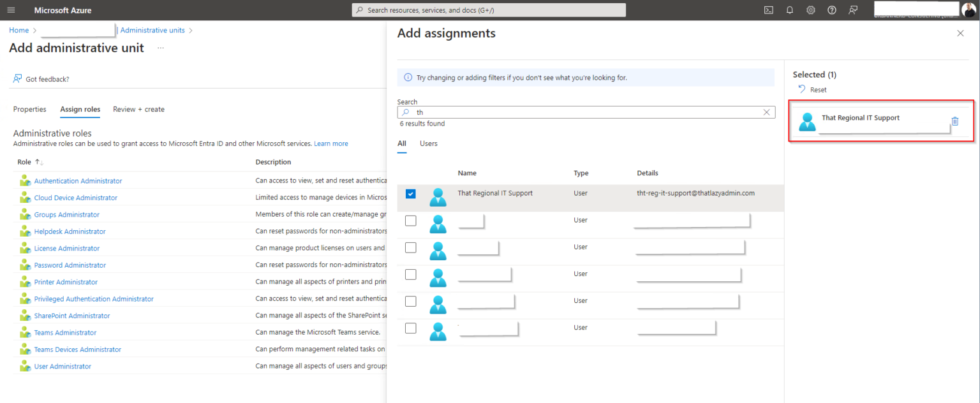Uncheck That Regional IT Support checkbox
Viewport: 980px width, 403px height.
[x=411, y=194]
